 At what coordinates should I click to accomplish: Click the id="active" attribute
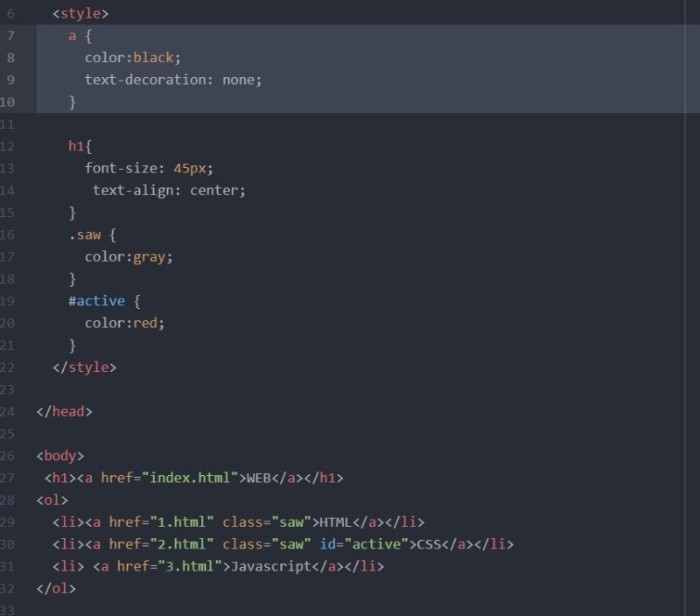click(364, 544)
